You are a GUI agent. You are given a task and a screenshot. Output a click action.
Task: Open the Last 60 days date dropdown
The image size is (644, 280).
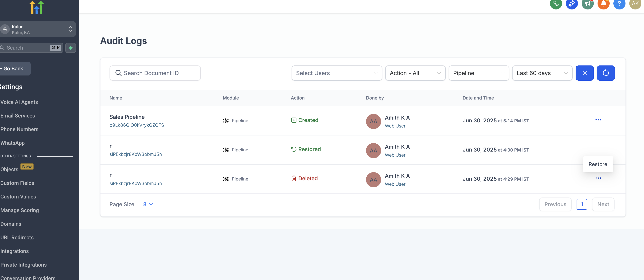tap(542, 73)
